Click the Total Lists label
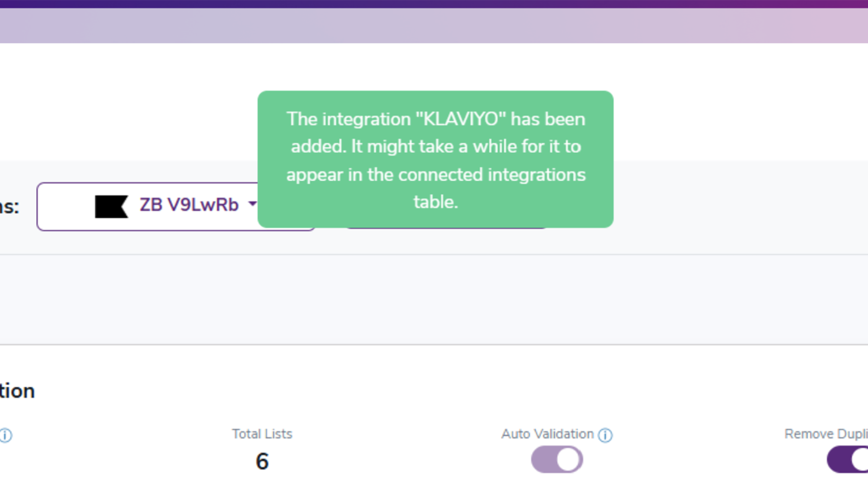 262,434
